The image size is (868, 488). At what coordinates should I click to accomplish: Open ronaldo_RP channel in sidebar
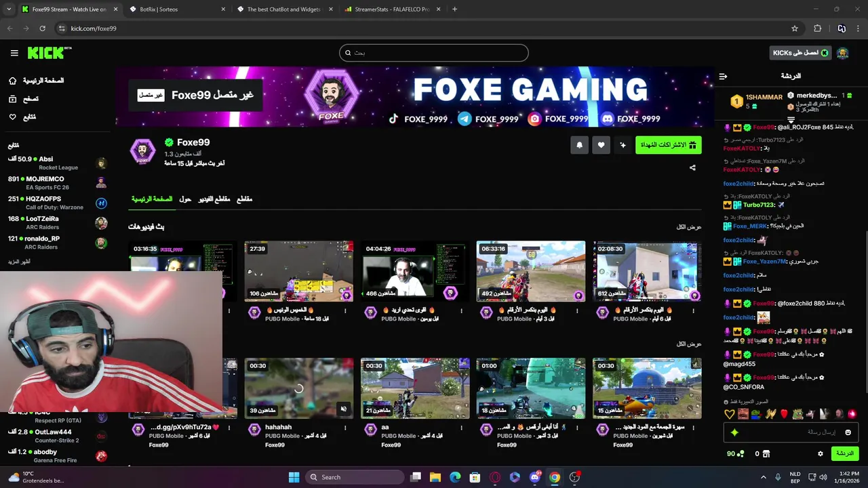tap(58, 243)
